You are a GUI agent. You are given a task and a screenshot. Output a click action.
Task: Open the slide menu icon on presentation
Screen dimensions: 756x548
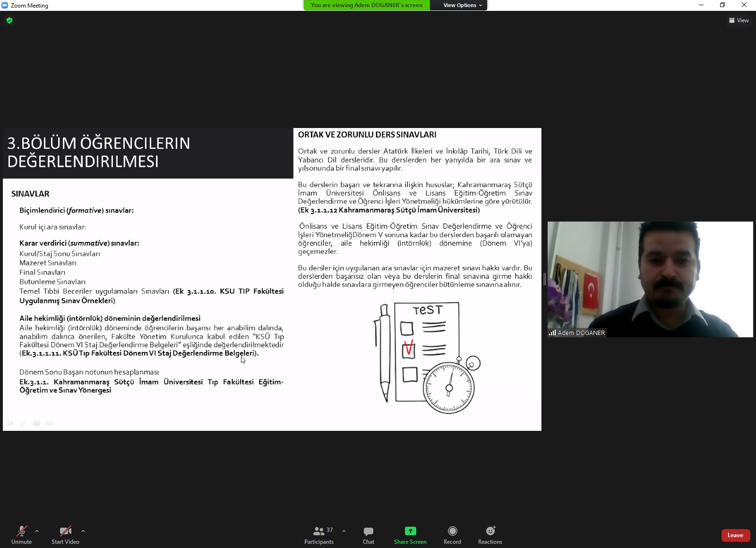tap(36, 423)
